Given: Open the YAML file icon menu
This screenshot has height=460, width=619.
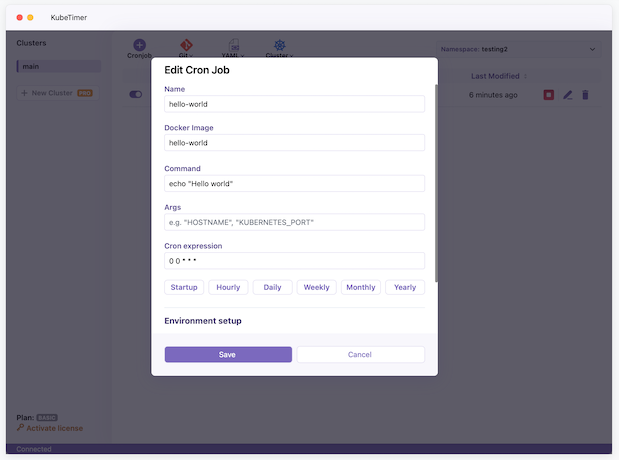Looking at the screenshot, I should click(233, 45).
